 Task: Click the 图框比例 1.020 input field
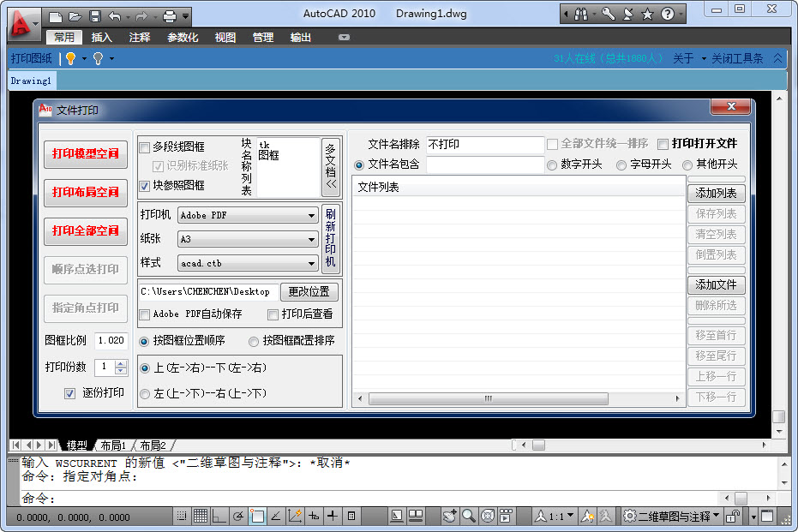(x=111, y=340)
